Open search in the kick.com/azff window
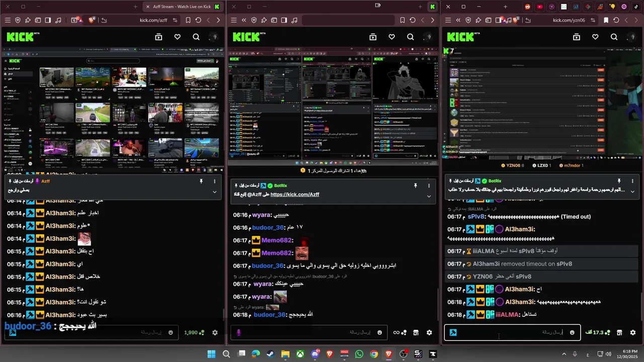Viewport: 644px width, 362px height. (x=196, y=37)
